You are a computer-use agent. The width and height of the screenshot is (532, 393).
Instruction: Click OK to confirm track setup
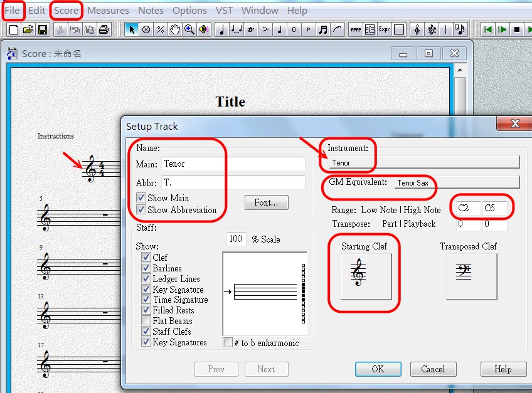point(378,369)
